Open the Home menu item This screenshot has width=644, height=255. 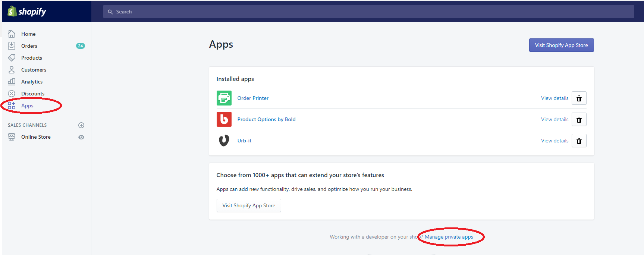[28, 34]
